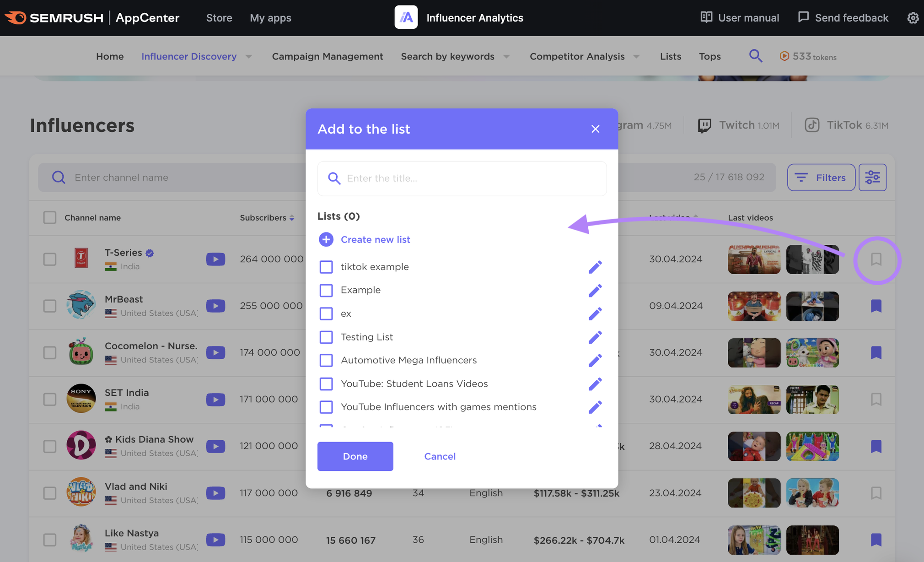This screenshot has width=924, height=562.
Task: Edit YouTube: Student Loans Videos list
Action: (595, 384)
